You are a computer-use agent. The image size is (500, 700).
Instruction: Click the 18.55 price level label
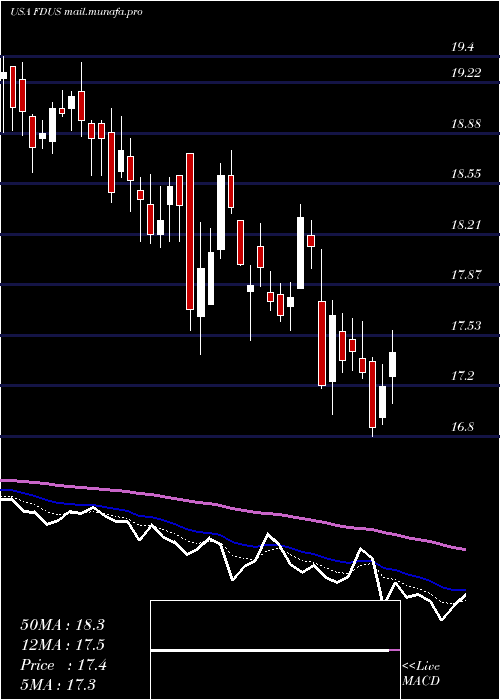466,174
